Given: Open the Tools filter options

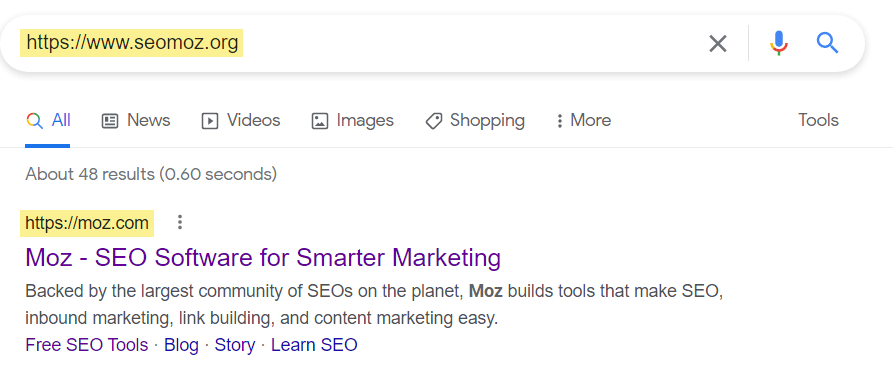Looking at the screenshot, I should (818, 120).
